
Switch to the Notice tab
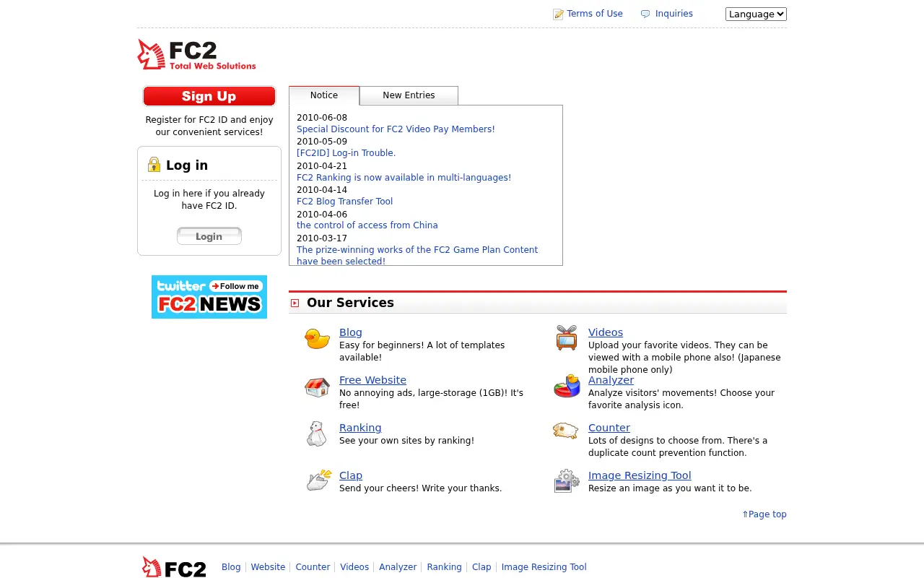click(324, 95)
